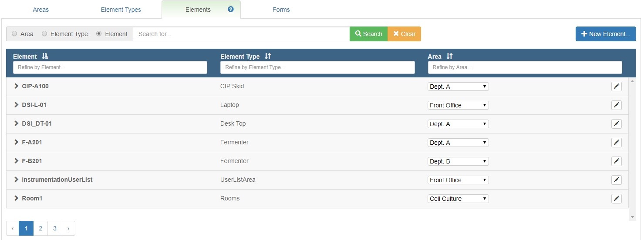Expand the F-A201 row

click(x=17, y=142)
